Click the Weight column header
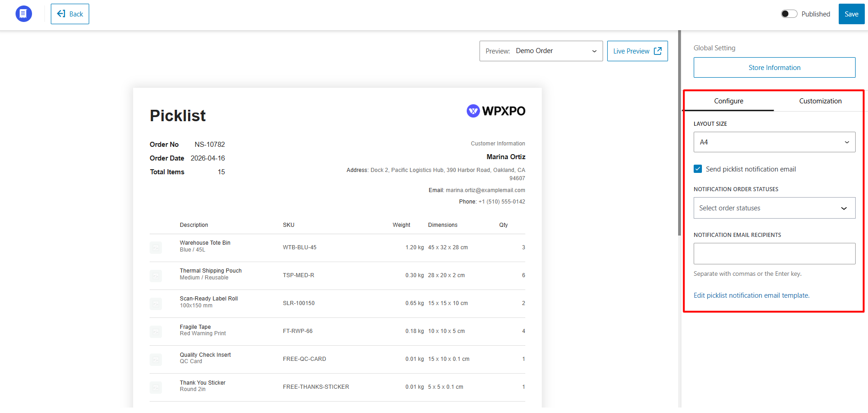Screen dimensions: 868x413 click(401, 225)
